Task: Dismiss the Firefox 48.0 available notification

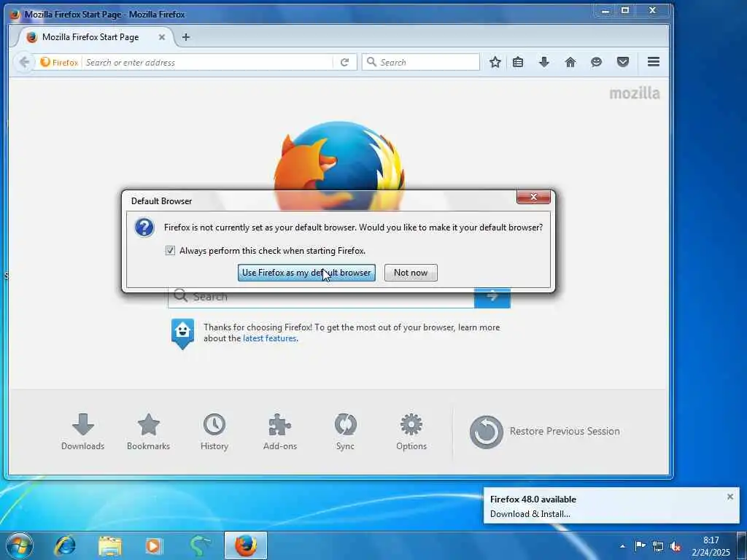Action: point(729,497)
